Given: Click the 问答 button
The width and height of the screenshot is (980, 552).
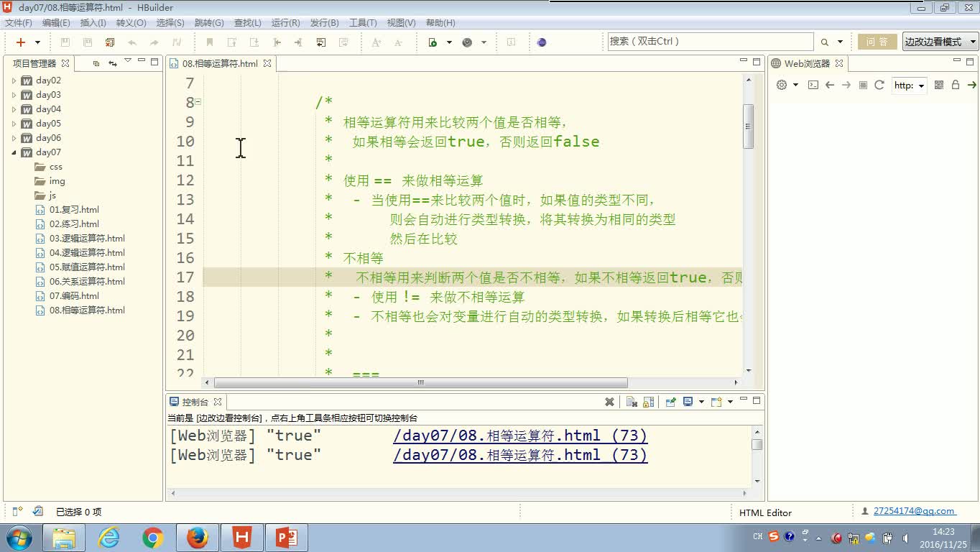Looking at the screenshot, I should (x=877, y=42).
